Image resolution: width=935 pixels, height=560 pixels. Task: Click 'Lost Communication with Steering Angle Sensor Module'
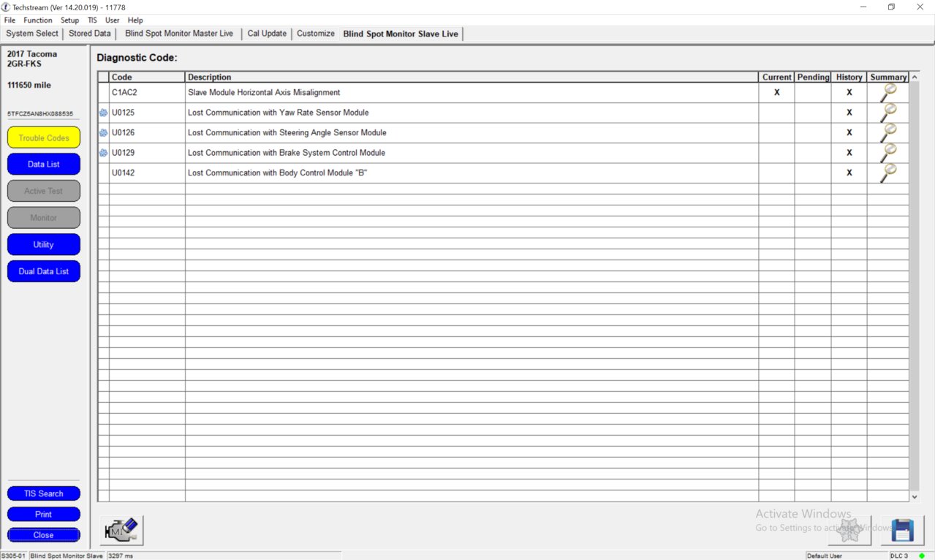287,133
